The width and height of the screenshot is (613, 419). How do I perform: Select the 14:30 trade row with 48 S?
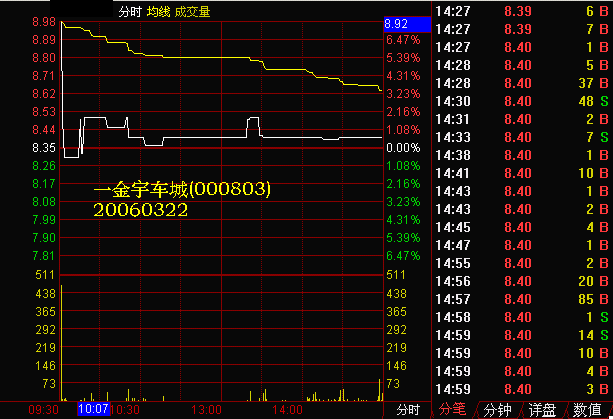[x=523, y=100]
